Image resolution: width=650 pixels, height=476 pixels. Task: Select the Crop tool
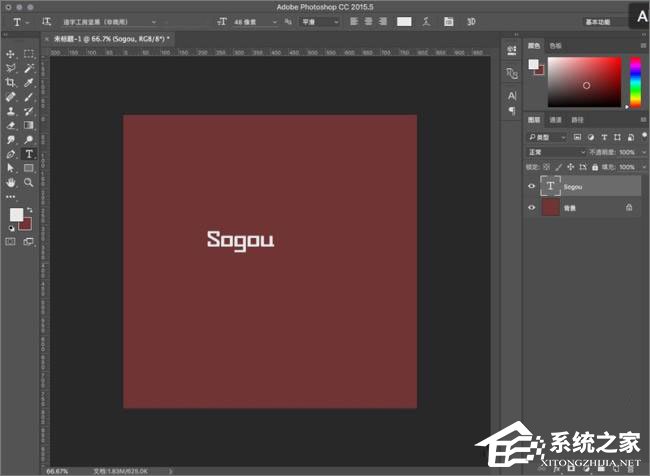coord(11,83)
